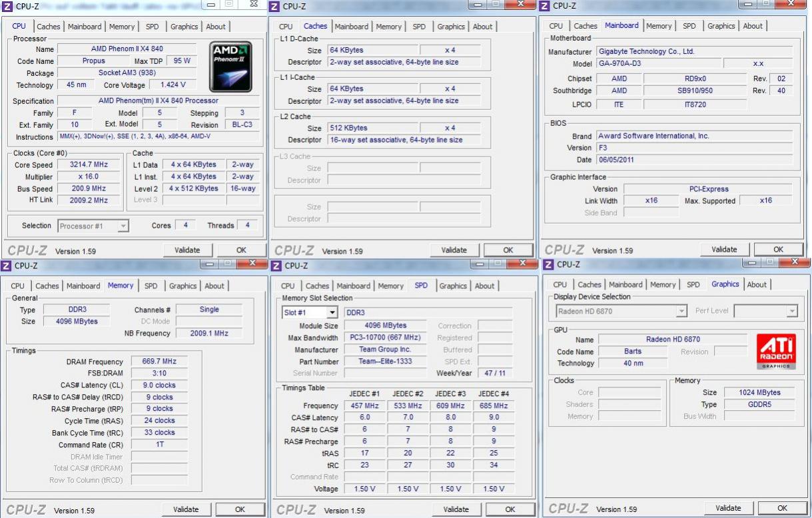Click the Part Number value Team--Elite-1333
Screen dimensions: 812x518
(x=386, y=362)
